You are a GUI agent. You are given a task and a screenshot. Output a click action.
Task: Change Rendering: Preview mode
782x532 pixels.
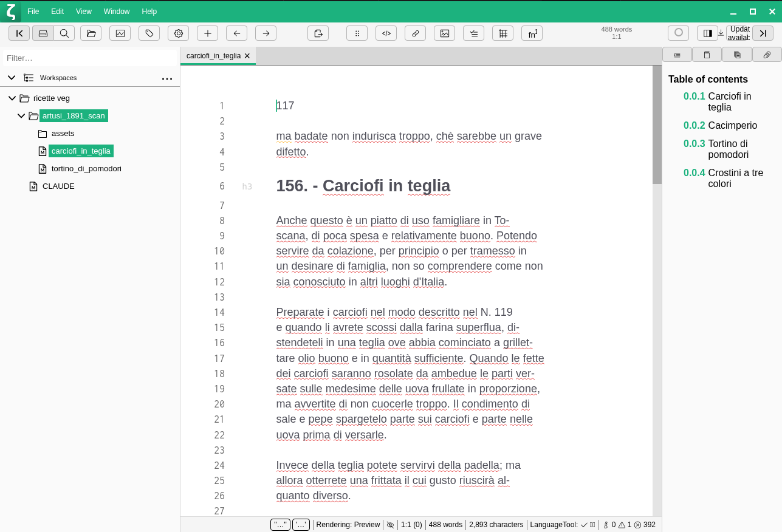[348, 525]
